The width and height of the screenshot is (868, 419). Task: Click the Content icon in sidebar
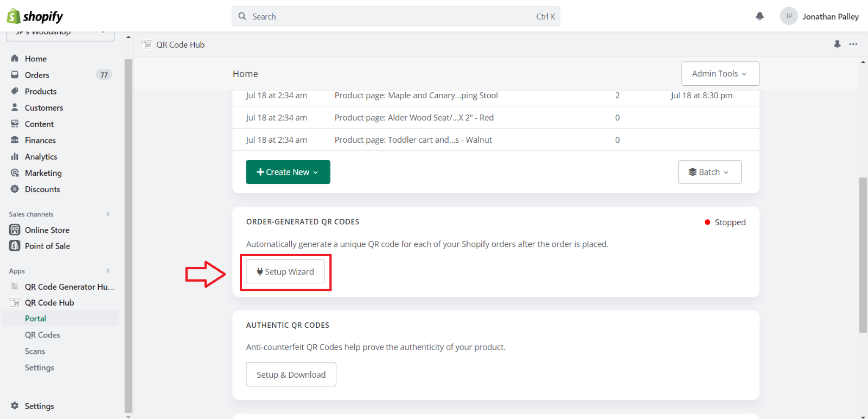click(x=15, y=123)
